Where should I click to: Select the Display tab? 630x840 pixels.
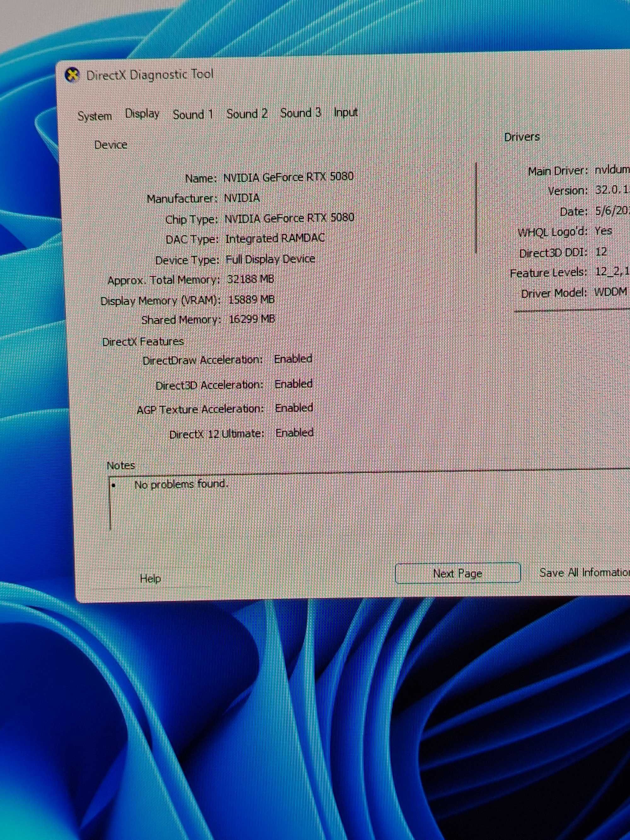click(142, 114)
